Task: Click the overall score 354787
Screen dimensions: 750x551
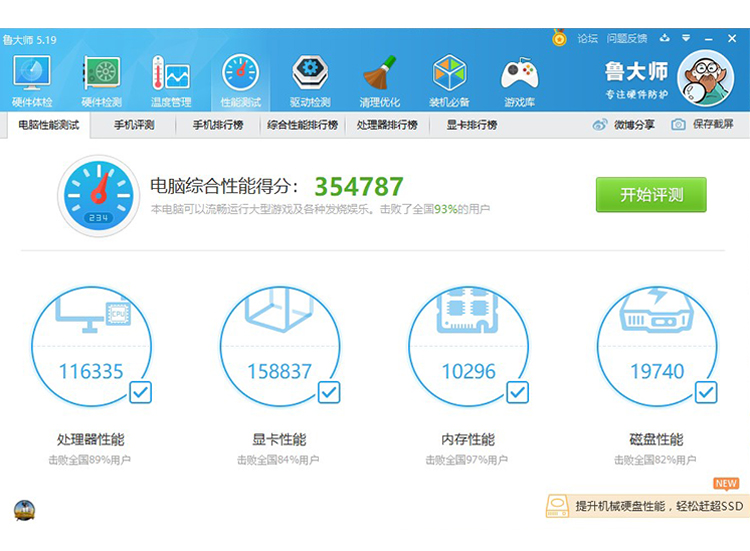Action: (x=359, y=187)
